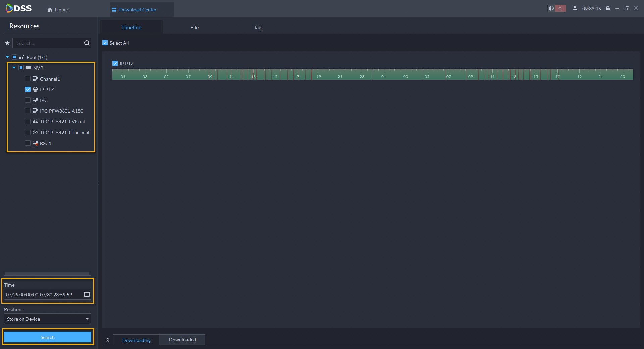Toggle the Select All checkbox
This screenshot has width=644, height=349.
[105, 43]
